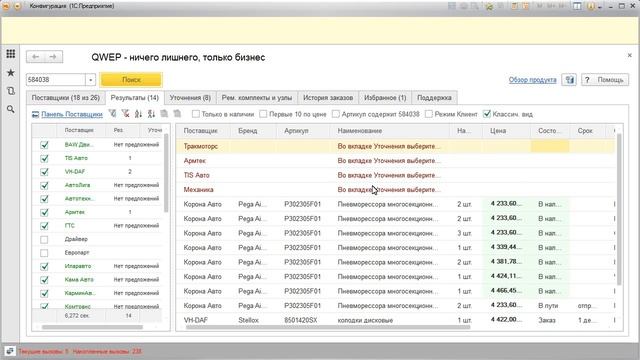640x360 pixels.
Task: Uncheck the VH-DAF supplier checkbox
Action: (44, 172)
